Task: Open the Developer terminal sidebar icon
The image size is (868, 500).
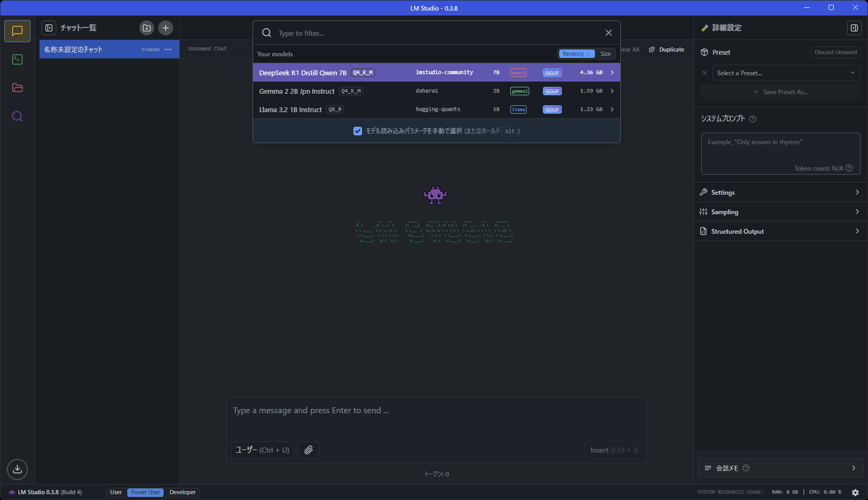Action: 17,59
